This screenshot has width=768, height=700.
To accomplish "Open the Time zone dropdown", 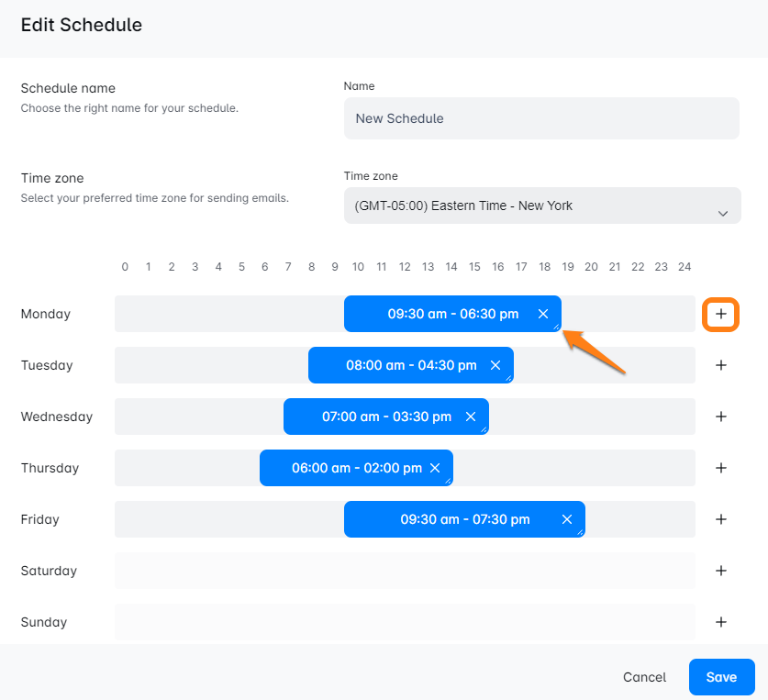I will [541, 206].
